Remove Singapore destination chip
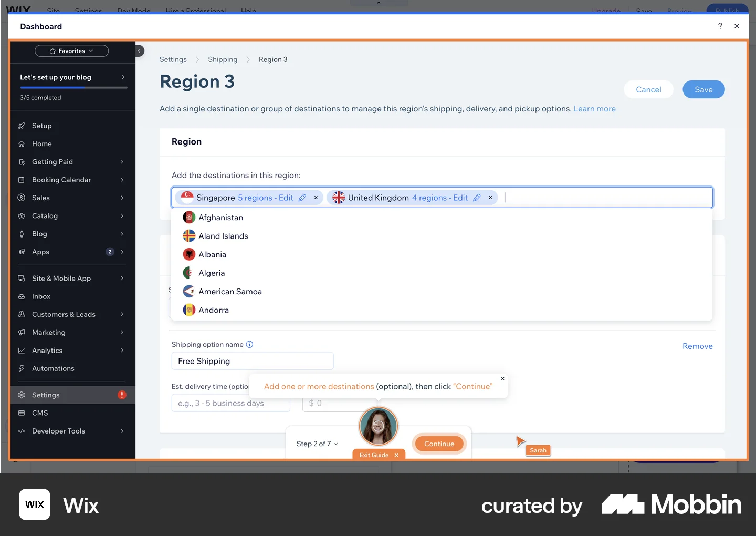The height and width of the screenshot is (536, 756). [x=316, y=198]
